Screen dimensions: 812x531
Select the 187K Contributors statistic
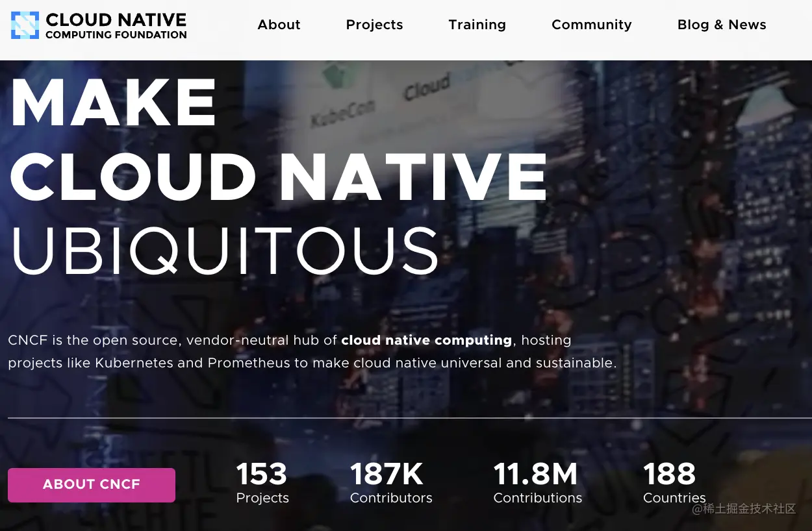(x=391, y=483)
